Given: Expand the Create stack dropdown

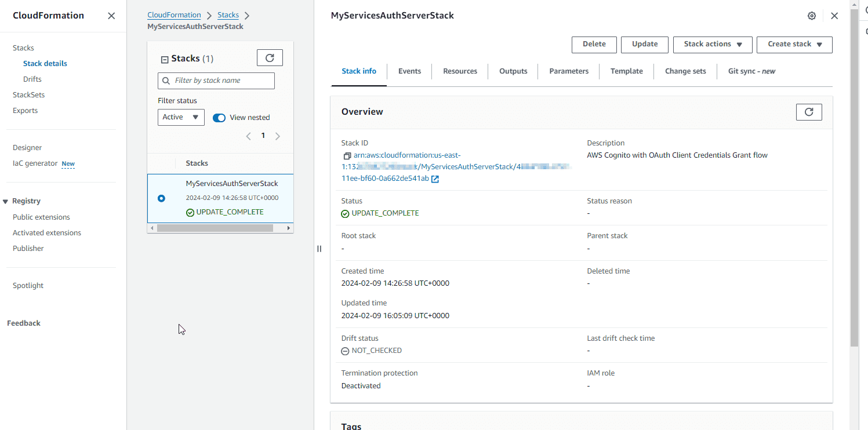Looking at the screenshot, I should [794, 45].
